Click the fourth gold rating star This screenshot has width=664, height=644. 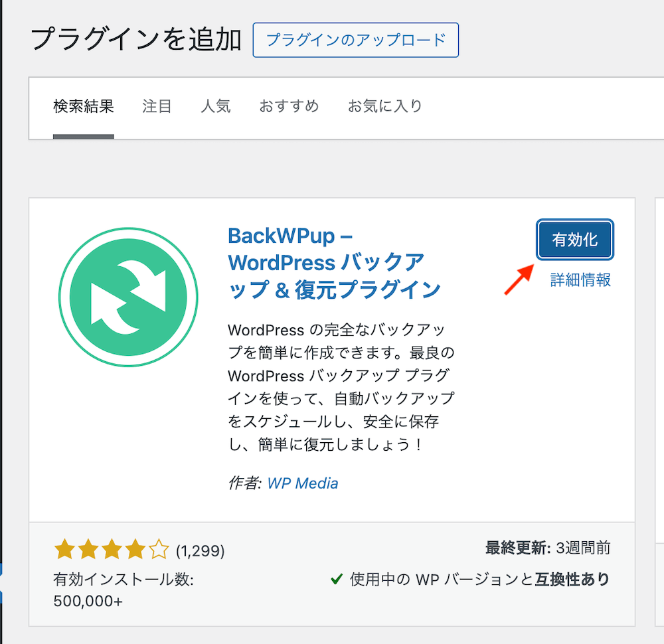135,549
